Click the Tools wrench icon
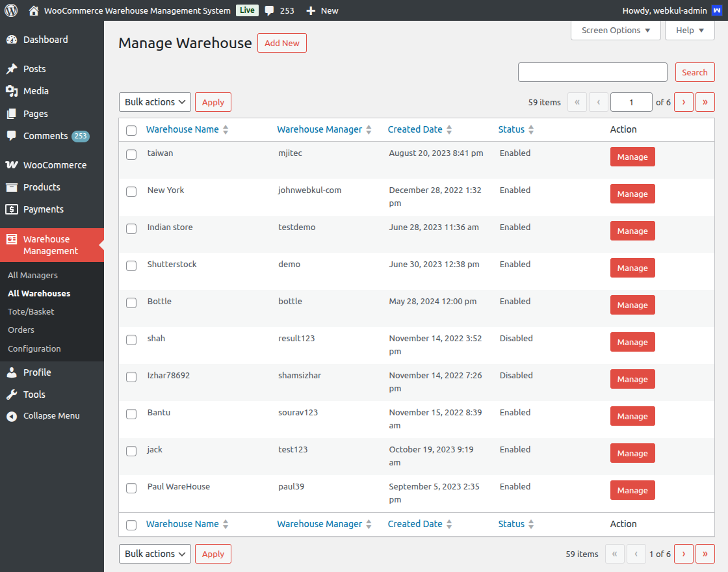This screenshot has width=728, height=572. [12, 395]
